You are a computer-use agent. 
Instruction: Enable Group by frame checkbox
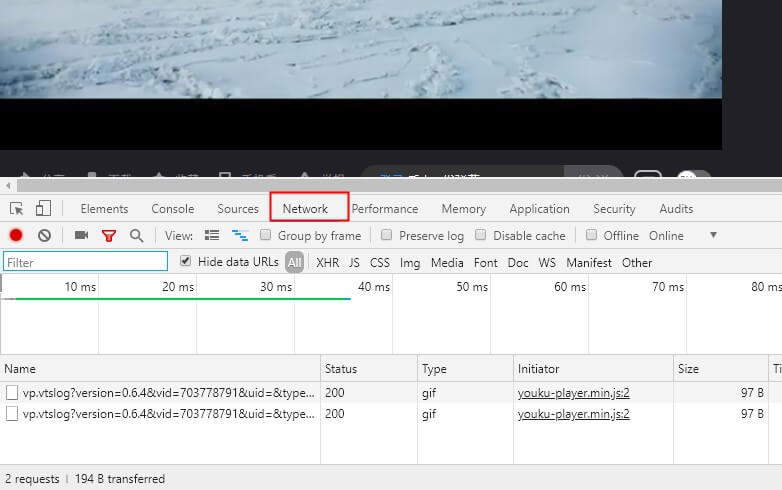pyautogui.click(x=265, y=235)
